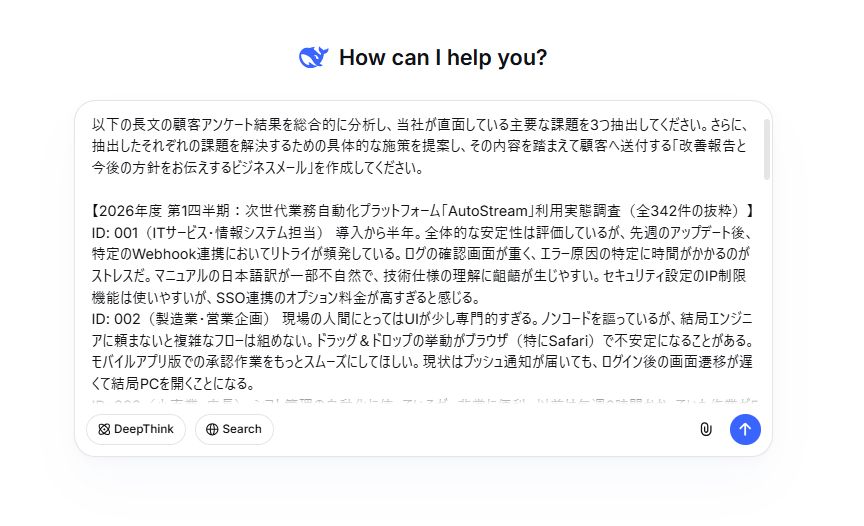The image size is (864, 526).
Task: Click the scrollbar thumb in the prompt box
Action: pyautogui.click(x=767, y=150)
